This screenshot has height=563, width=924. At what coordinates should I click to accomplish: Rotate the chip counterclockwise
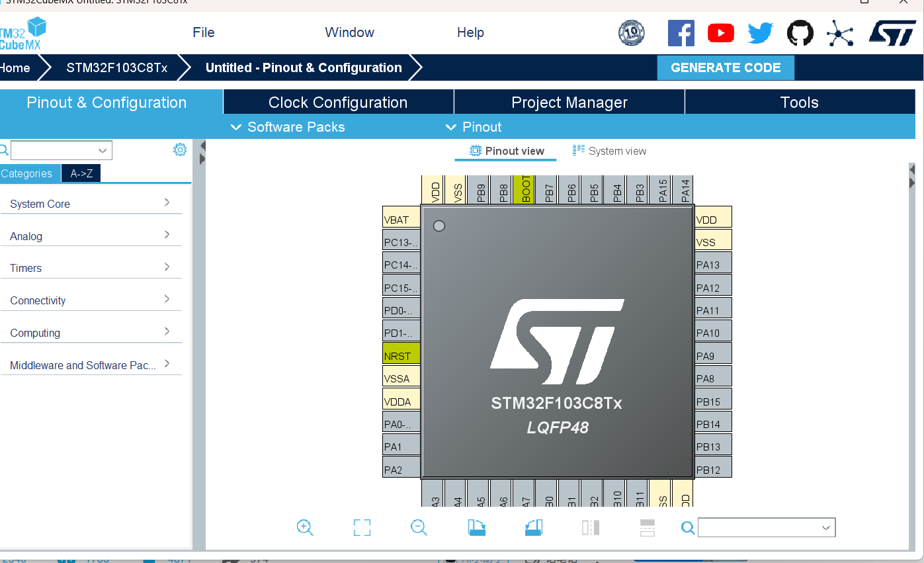pyautogui.click(x=534, y=527)
